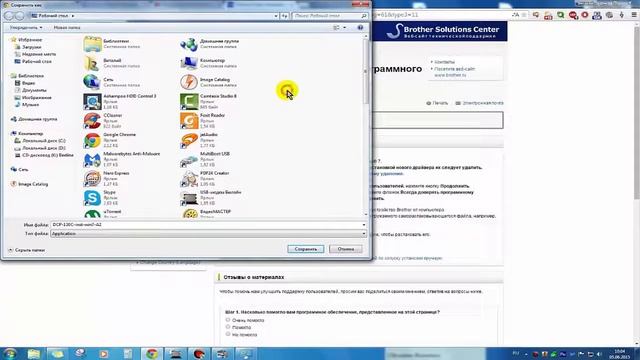The width and height of the screenshot is (640, 360).
Task: Select the Ashampoo HDD Control 3 shortcut icon
Action: click(x=92, y=102)
